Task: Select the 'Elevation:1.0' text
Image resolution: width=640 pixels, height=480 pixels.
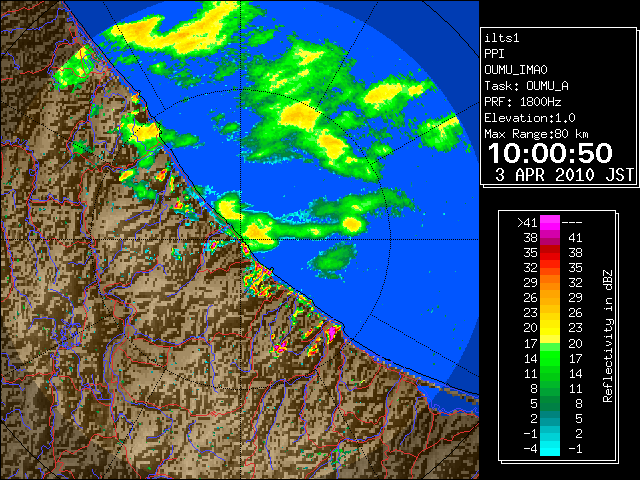Action: (x=530, y=118)
